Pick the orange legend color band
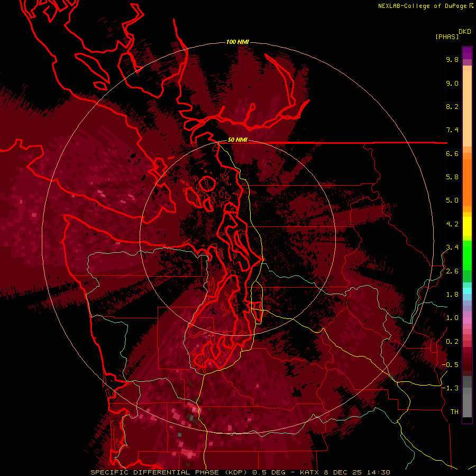 (467, 182)
